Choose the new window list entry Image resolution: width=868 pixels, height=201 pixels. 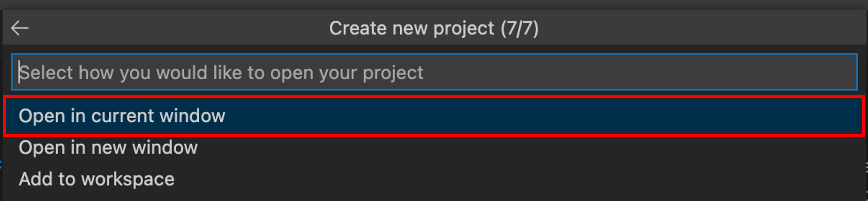point(108,147)
